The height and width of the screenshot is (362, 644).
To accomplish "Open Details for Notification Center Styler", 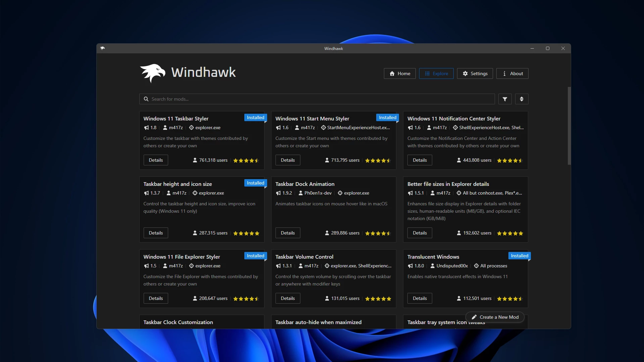I will pos(420,160).
